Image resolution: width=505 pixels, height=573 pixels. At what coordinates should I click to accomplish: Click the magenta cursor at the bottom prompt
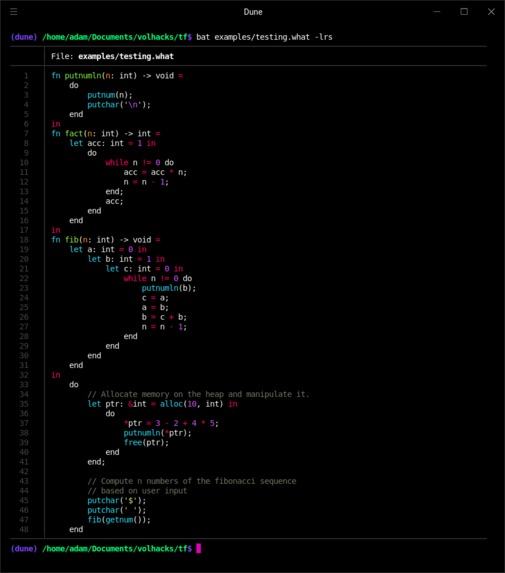(198, 549)
